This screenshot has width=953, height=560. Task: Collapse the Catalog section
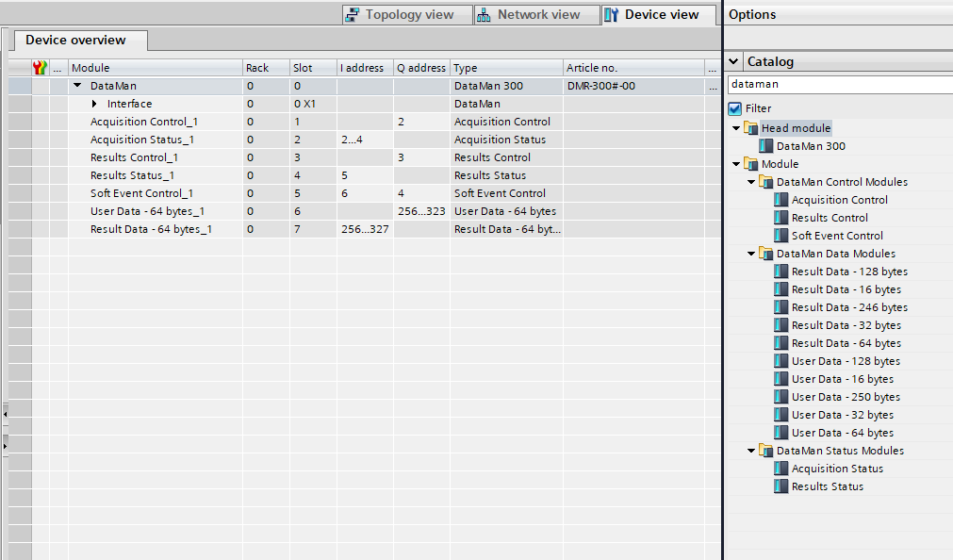click(734, 61)
